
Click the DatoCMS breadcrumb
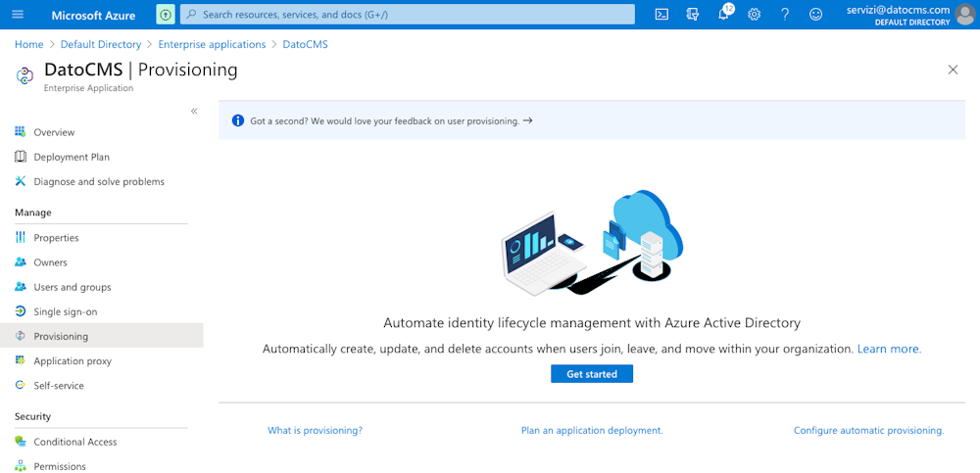tap(305, 44)
